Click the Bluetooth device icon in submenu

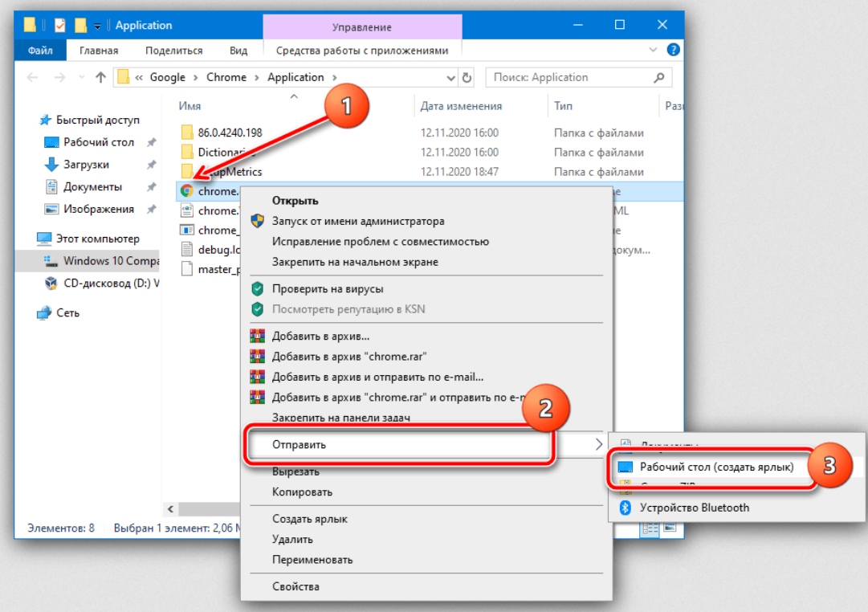click(x=623, y=508)
